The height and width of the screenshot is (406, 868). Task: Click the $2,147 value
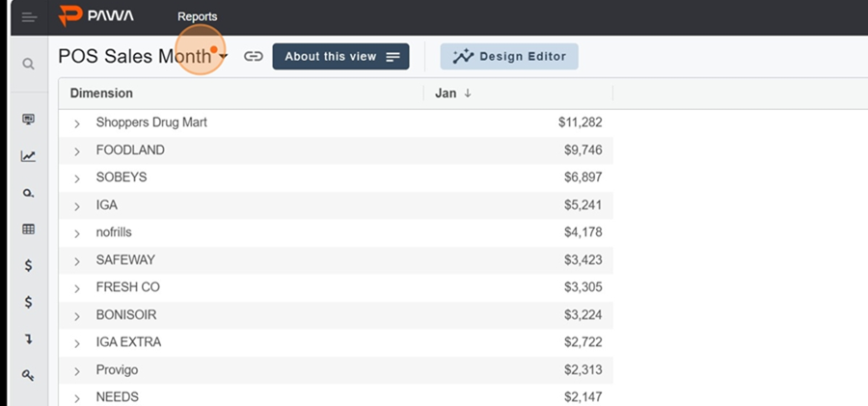coord(583,397)
